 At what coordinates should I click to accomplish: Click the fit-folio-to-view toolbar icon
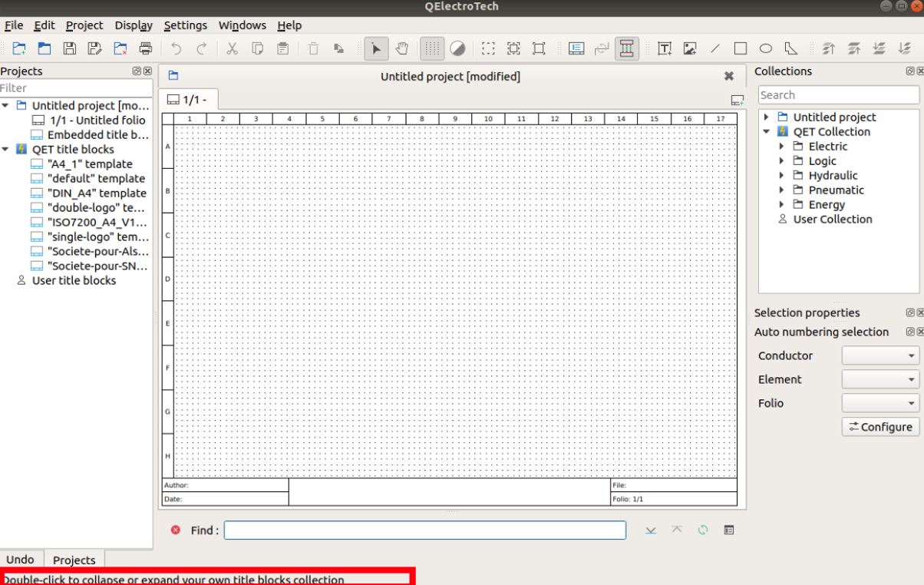pyautogui.click(x=539, y=48)
